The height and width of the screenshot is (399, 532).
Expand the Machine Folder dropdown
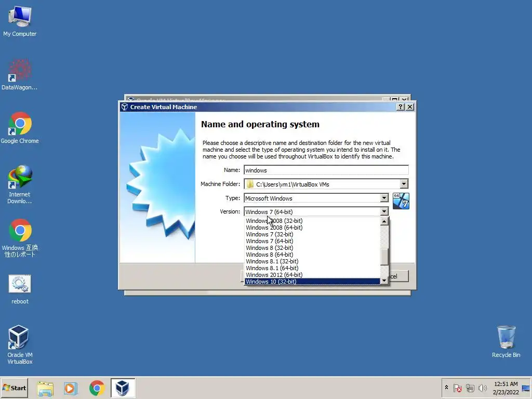(404, 184)
